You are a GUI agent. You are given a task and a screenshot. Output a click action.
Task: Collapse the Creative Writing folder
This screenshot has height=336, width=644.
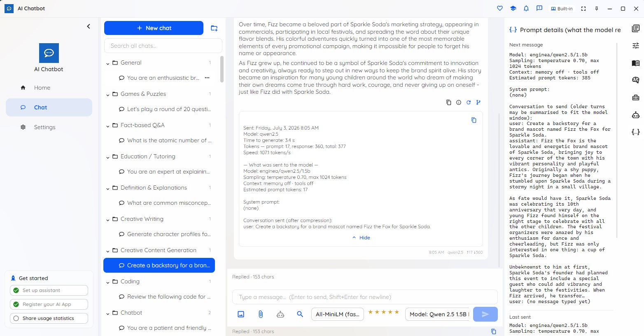(108, 219)
